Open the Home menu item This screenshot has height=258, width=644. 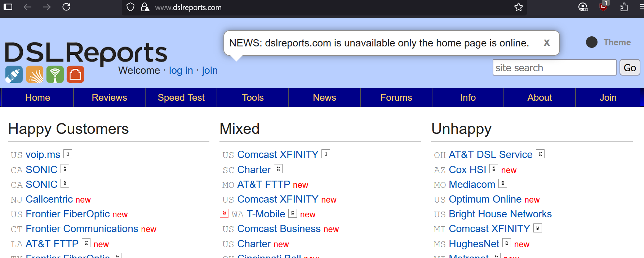click(x=37, y=98)
